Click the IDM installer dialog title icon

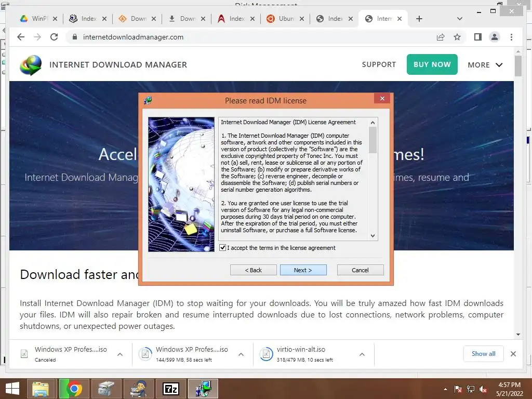click(148, 100)
